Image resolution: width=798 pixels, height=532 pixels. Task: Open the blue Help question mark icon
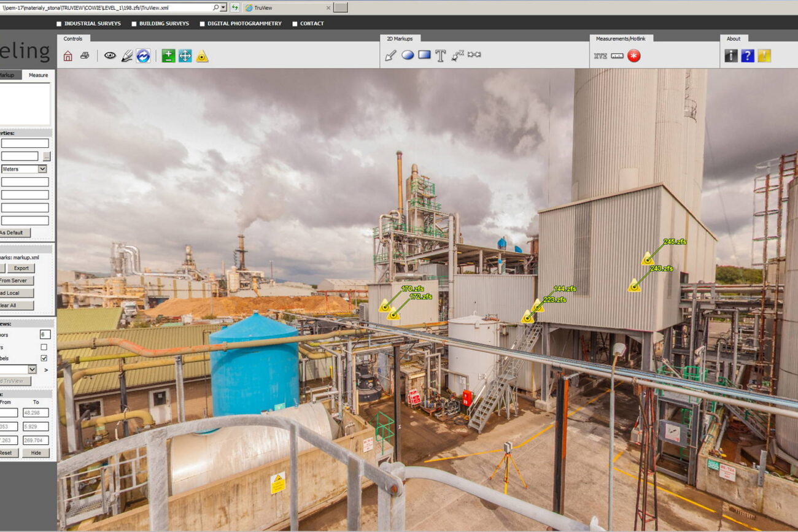(748, 55)
